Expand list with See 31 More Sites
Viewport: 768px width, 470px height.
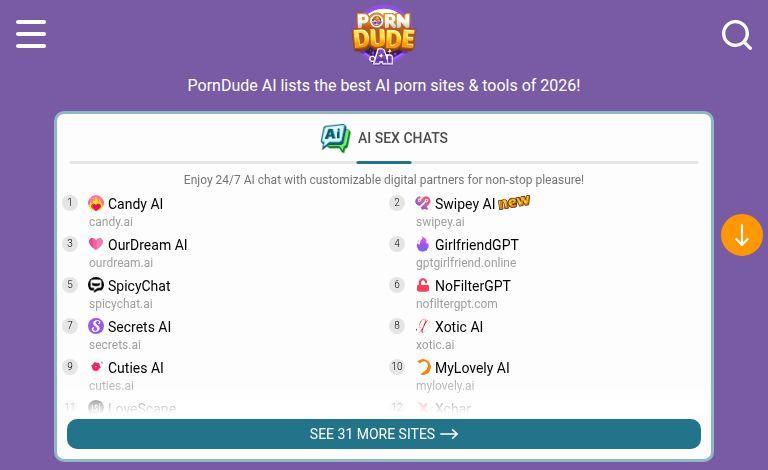[384, 434]
